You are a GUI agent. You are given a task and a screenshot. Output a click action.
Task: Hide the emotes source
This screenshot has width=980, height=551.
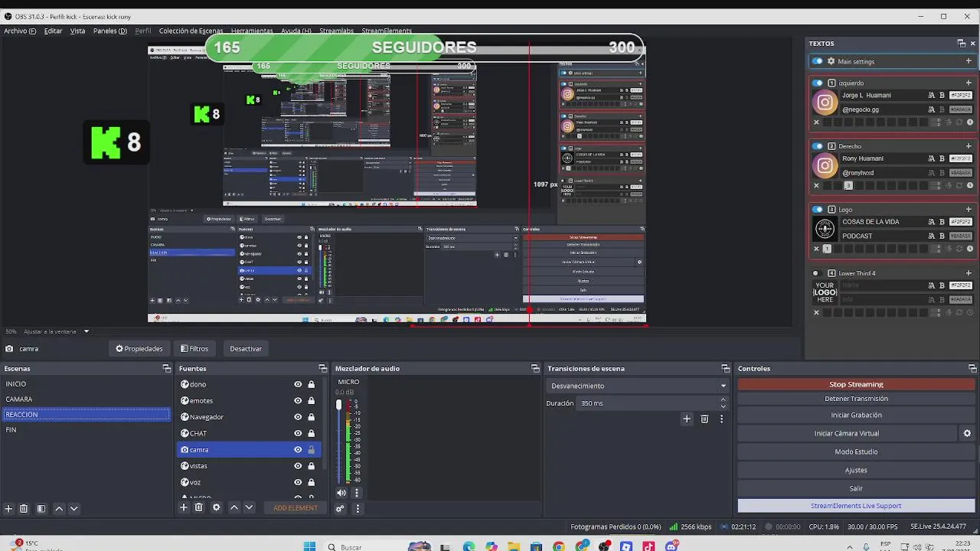tap(298, 400)
